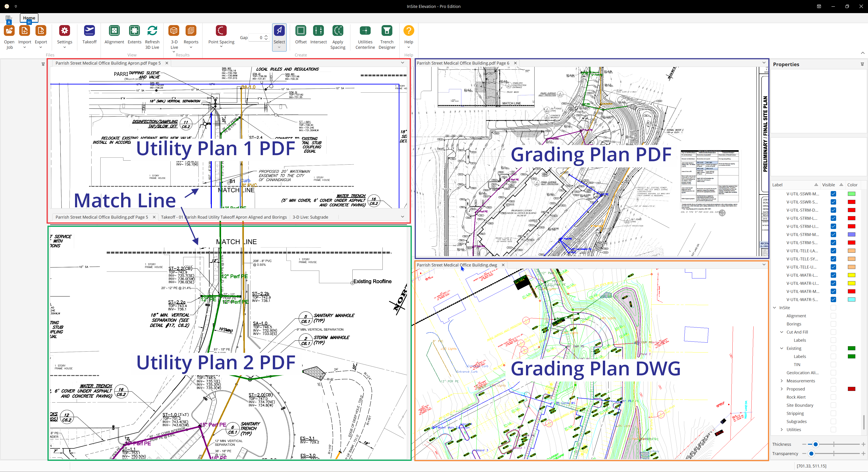
Task: Open Utilities Centerline tool
Action: tap(365, 31)
